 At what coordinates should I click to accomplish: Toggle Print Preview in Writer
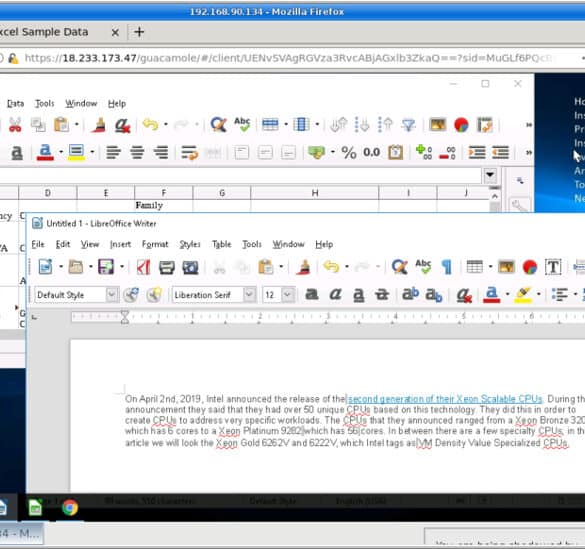190,267
